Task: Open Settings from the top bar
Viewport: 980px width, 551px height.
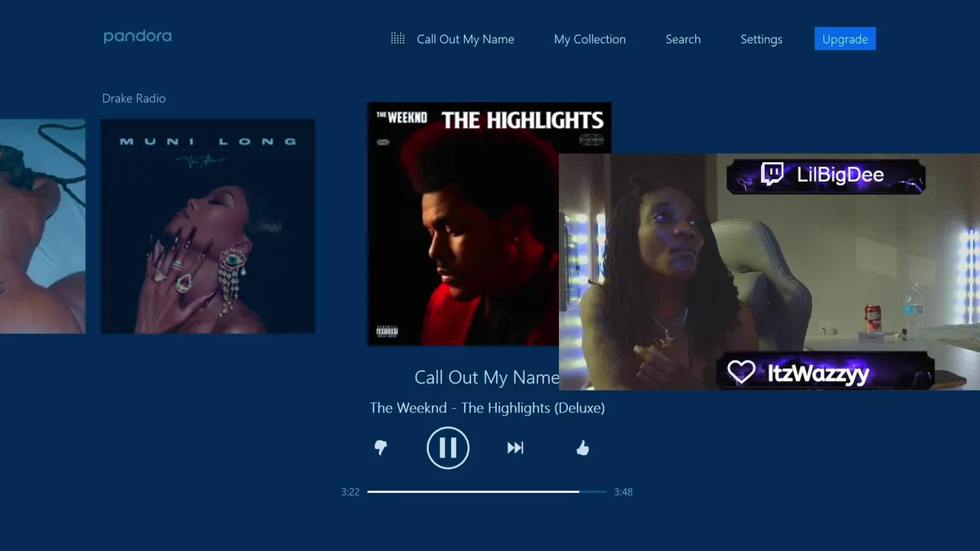Action: (x=761, y=39)
